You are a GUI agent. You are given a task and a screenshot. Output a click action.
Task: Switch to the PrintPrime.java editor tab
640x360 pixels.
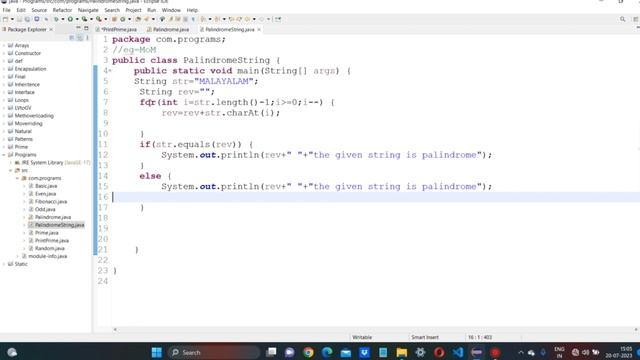[119, 29]
